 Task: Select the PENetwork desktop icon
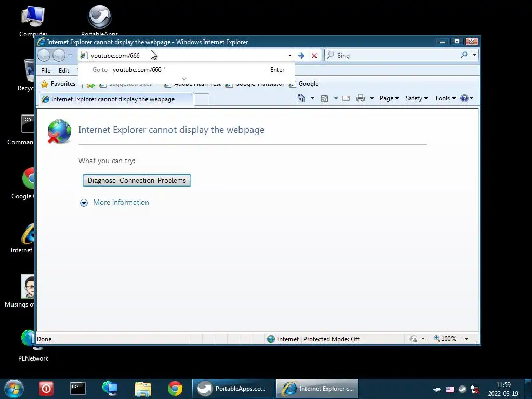coord(33,345)
